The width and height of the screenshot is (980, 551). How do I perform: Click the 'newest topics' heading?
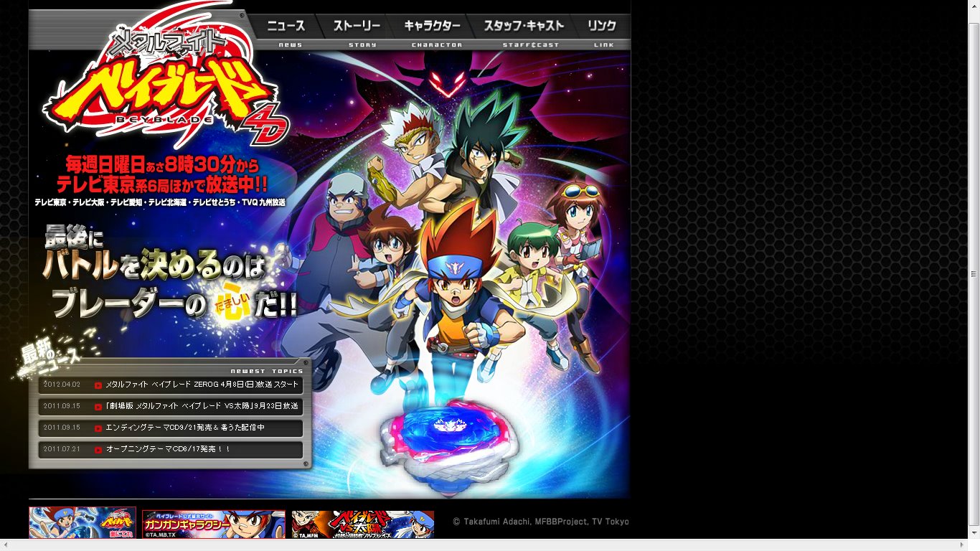267,371
